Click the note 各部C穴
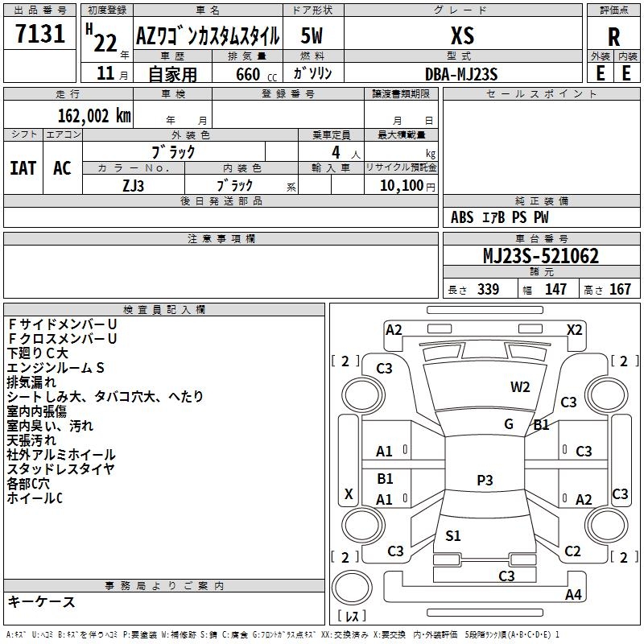Viewport: 644px width, 644px height. click(28, 484)
